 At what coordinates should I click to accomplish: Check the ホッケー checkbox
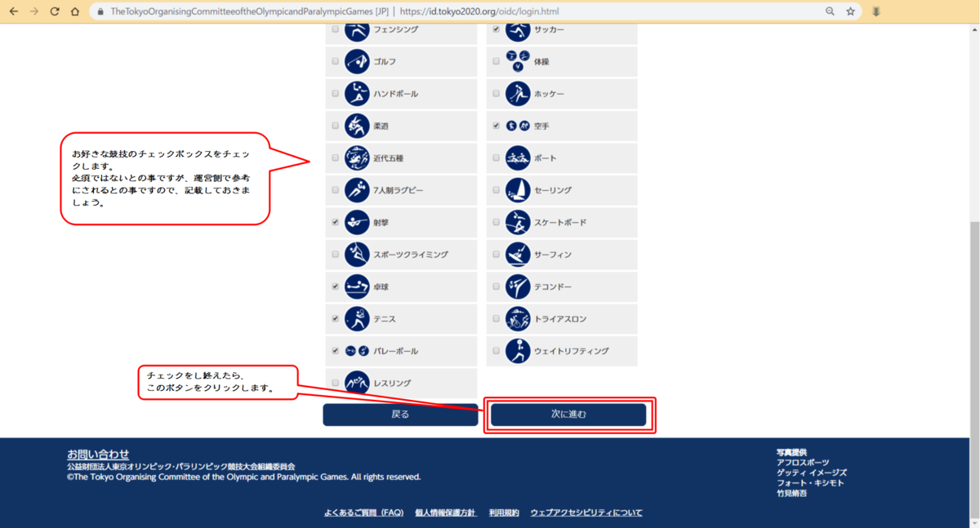(x=496, y=94)
